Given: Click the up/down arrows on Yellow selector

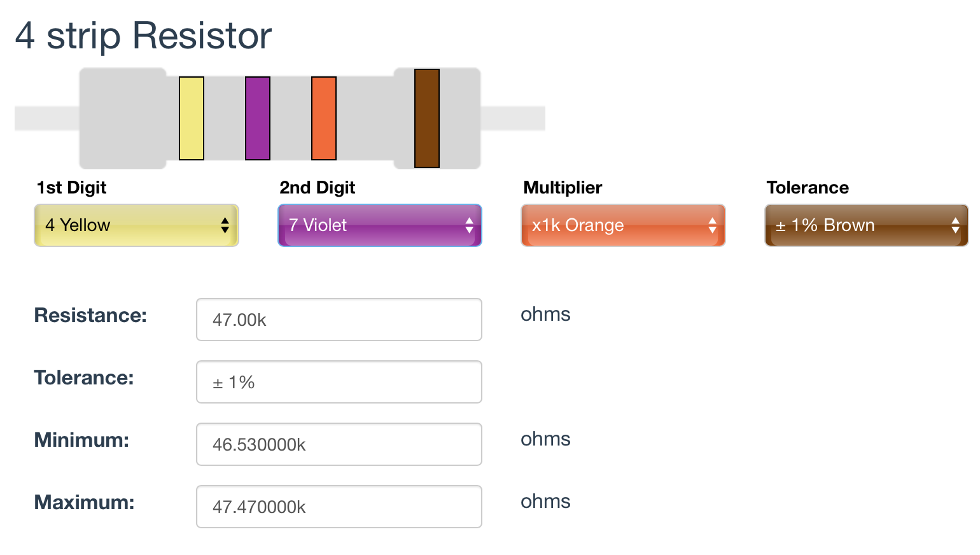Looking at the screenshot, I should [225, 225].
